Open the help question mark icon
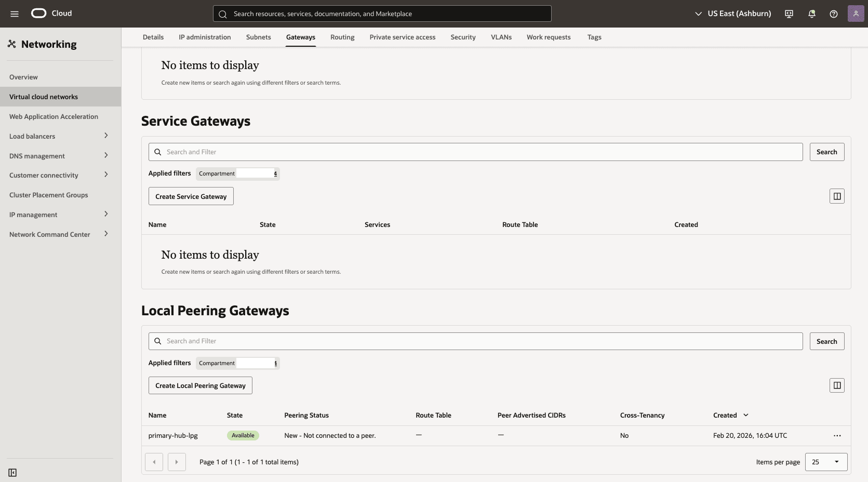This screenshot has height=482, width=868. point(834,14)
